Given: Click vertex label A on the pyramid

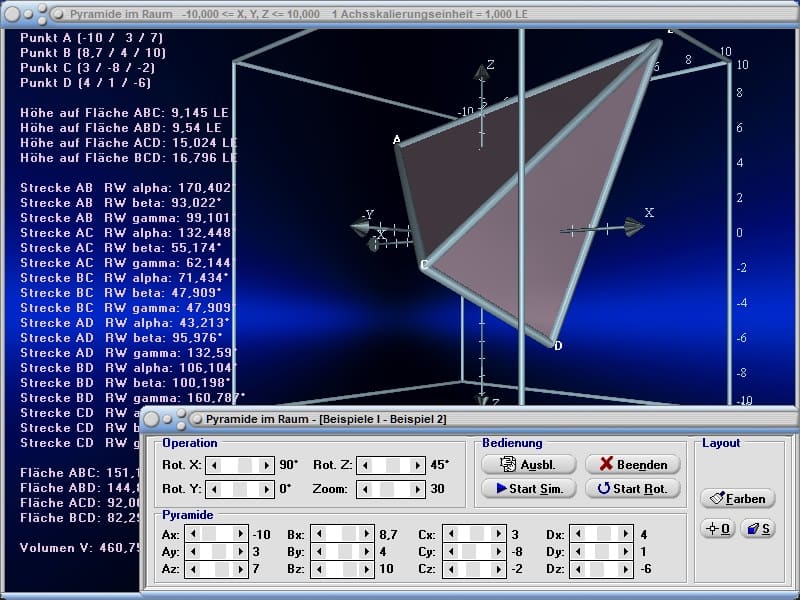Looking at the screenshot, I should [396, 139].
